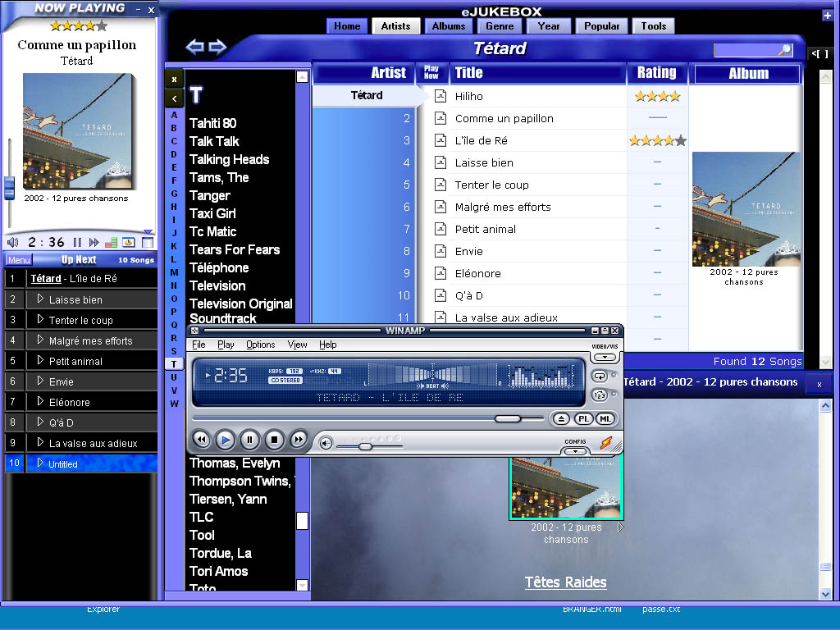Click the play triangle beside Envie
This screenshot has width=840, height=630.
click(x=40, y=381)
